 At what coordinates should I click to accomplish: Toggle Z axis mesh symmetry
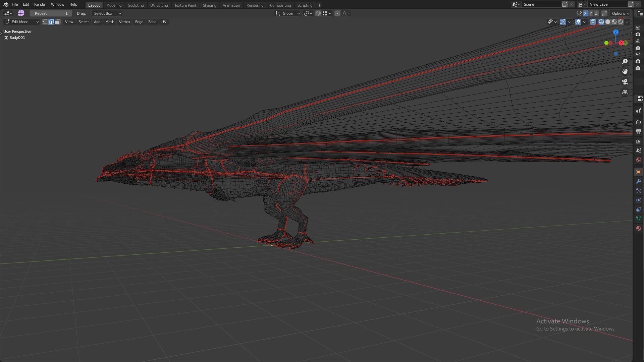[596, 13]
